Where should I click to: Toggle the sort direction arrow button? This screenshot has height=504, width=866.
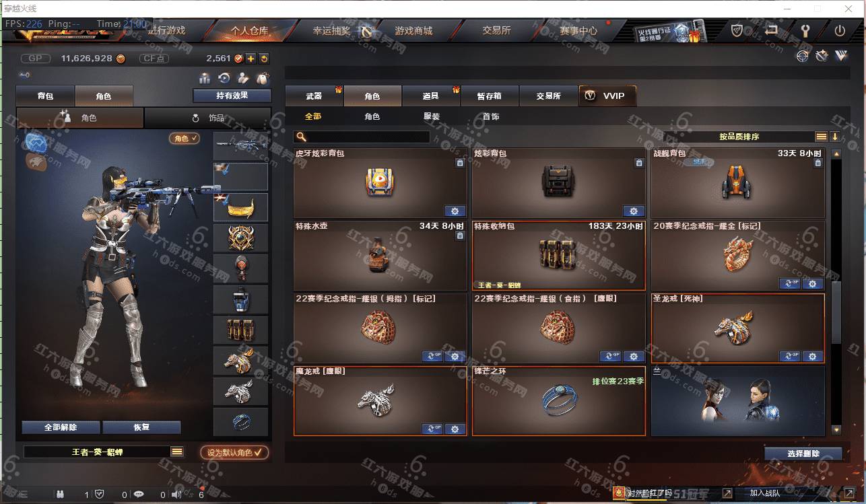(835, 137)
